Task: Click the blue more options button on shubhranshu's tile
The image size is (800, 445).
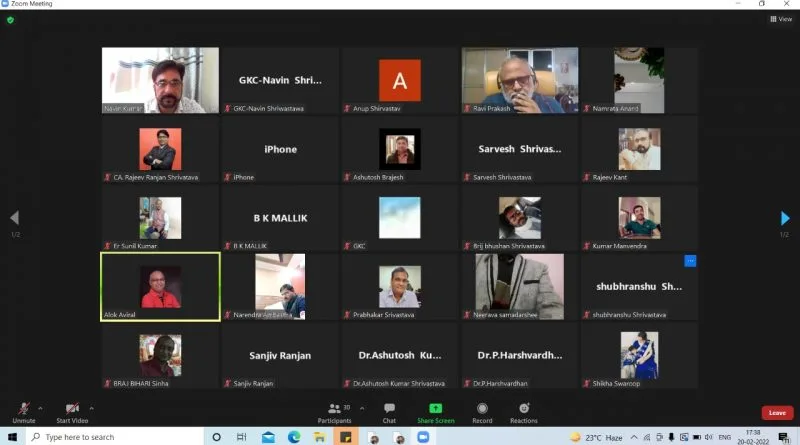Action: point(690,261)
